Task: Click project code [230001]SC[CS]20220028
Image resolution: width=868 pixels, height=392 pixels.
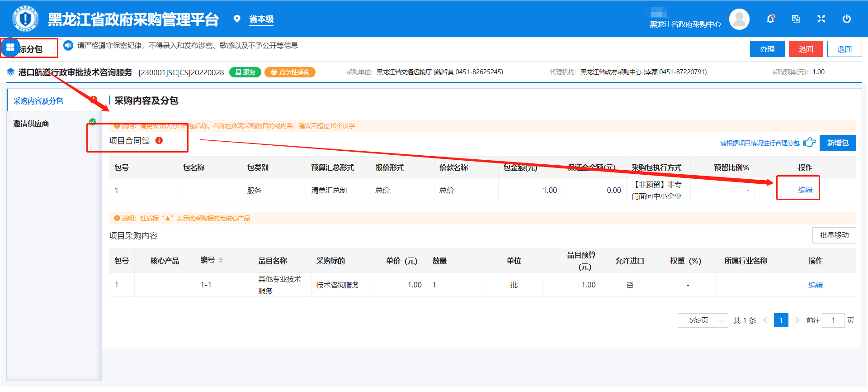Action: click(x=181, y=72)
